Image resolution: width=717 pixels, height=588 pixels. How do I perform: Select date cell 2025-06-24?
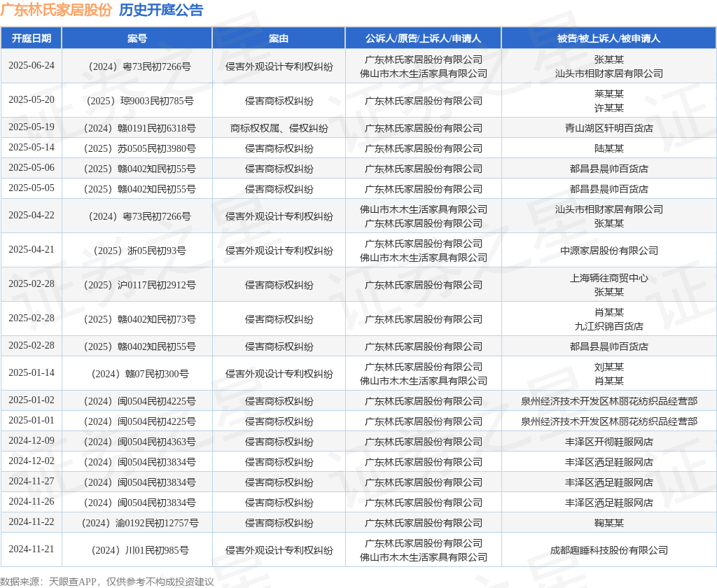(31, 66)
